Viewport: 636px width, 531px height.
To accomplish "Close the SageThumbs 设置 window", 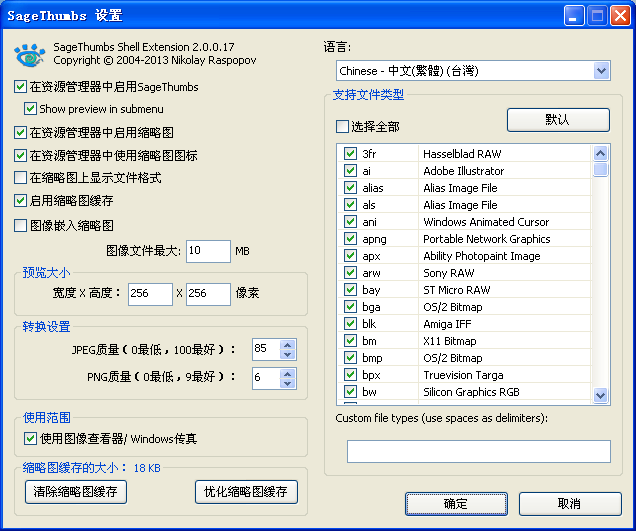I will pos(620,16).
